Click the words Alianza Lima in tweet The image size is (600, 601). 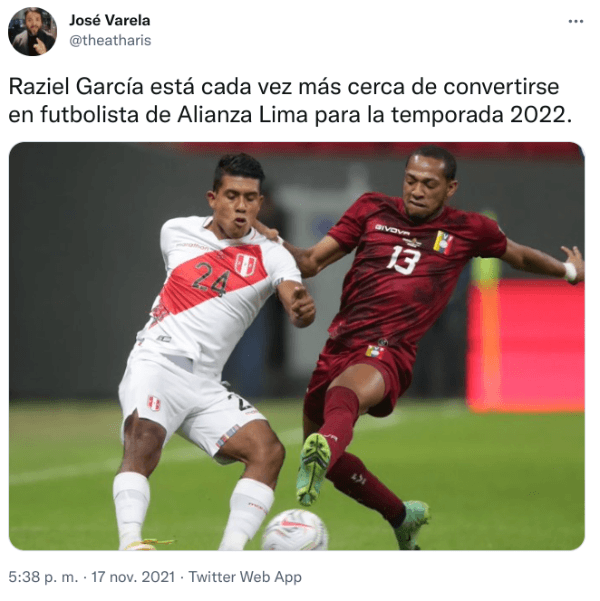(x=243, y=115)
